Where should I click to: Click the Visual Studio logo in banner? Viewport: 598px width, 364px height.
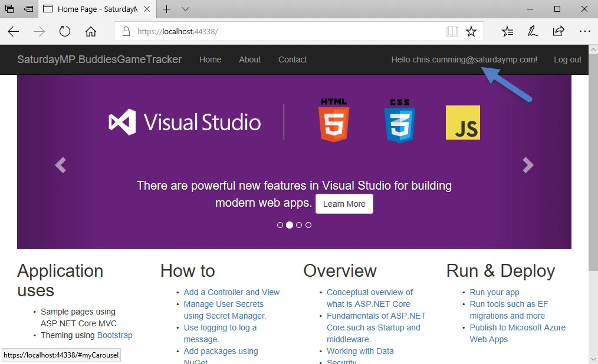185,123
